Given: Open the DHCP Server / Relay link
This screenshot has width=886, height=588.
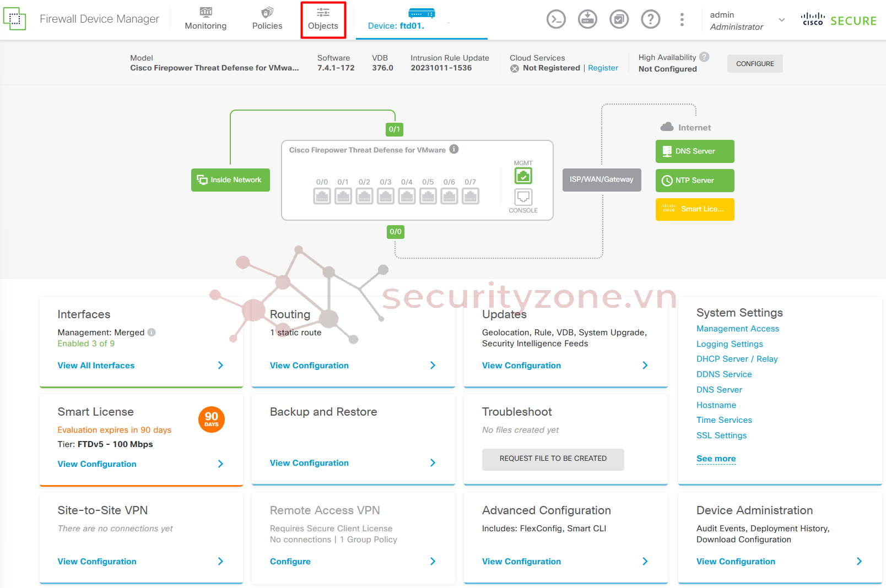Looking at the screenshot, I should click(737, 358).
